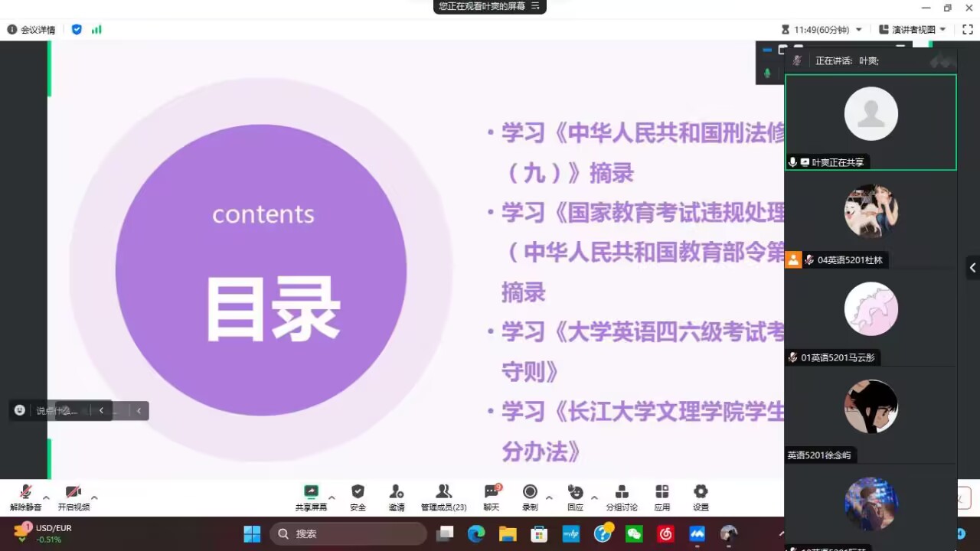Image resolution: width=980 pixels, height=551 pixels.
Task: Enter fullscreen using the top-right icon
Action: coord(968,30)
